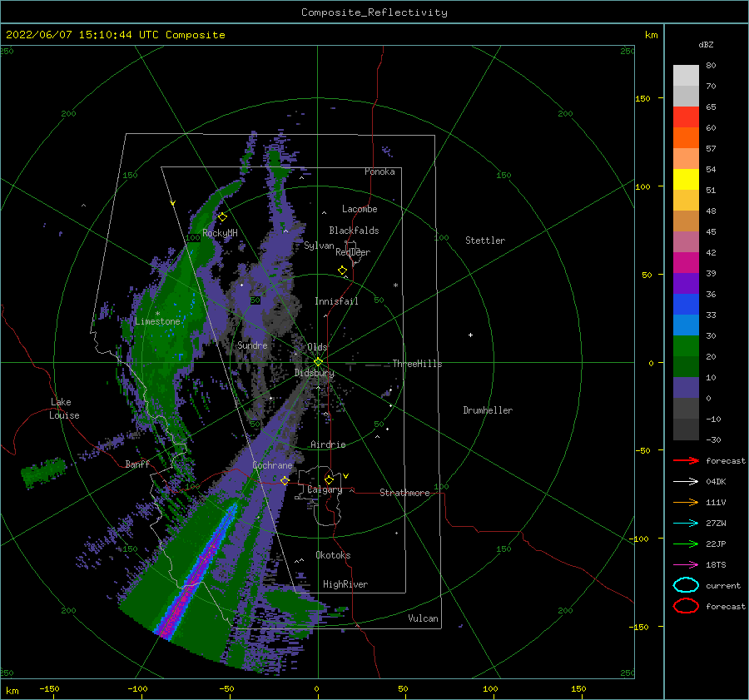Click the yellow diamond marker above Calgary label

pyautogui.click(x=329, y=479)
